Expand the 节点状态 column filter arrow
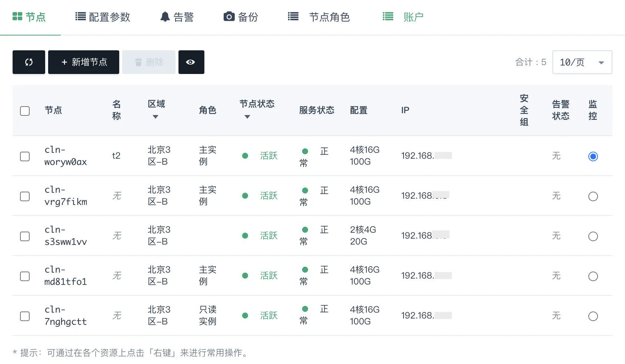The height and width of the screenshot is (364, 625). (247, 117)
